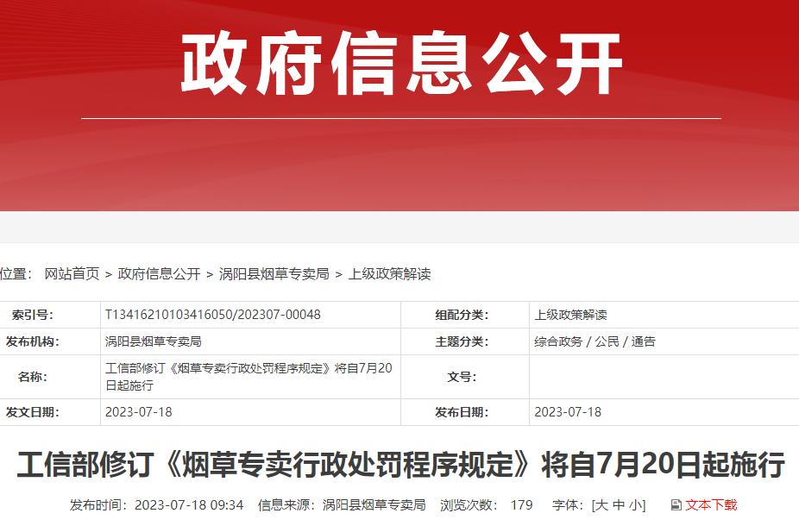
Task: Select the index number T13416210103416050/202307-00048
Action: (212, 315)
